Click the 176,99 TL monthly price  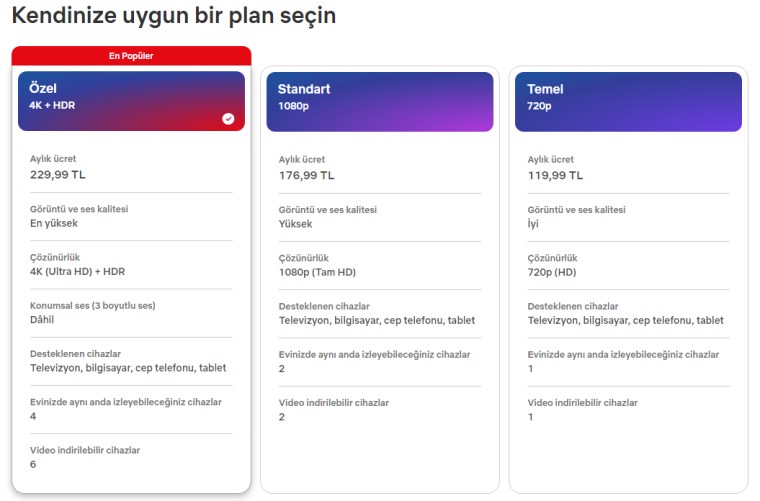306,175
